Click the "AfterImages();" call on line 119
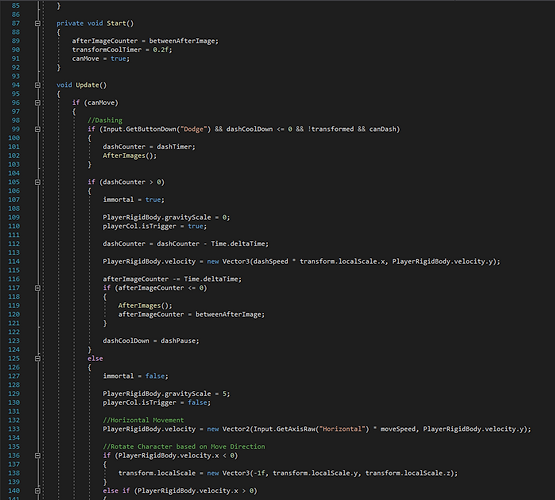 [x=145, y=305]
